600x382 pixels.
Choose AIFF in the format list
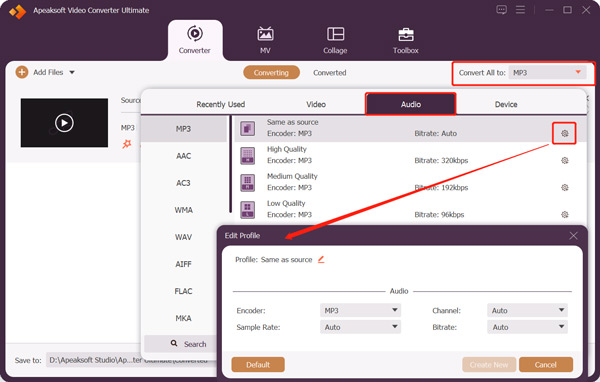[184, 264]
